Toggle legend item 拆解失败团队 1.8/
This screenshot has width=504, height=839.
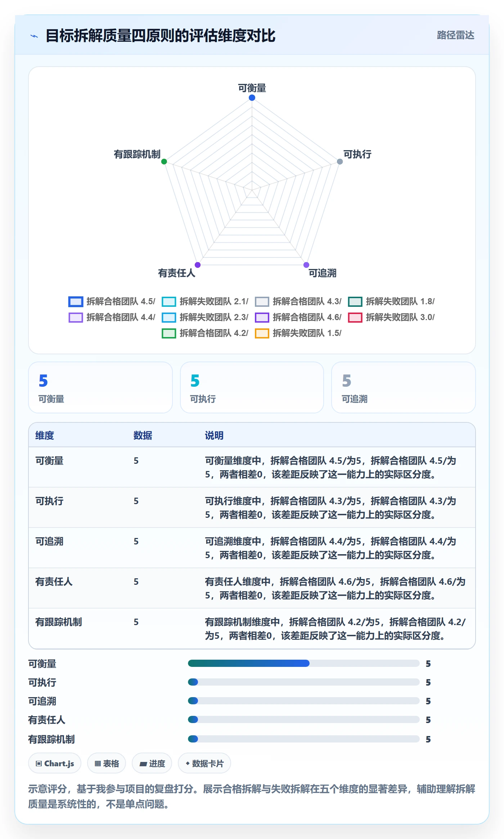coord(391,301)
